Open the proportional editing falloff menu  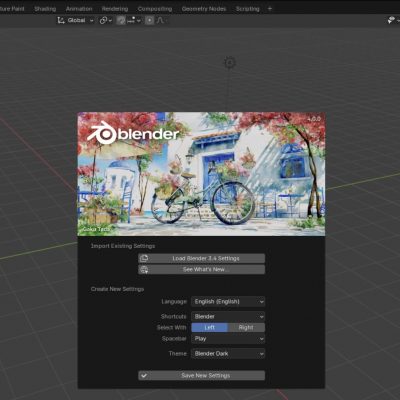(161, 20)
